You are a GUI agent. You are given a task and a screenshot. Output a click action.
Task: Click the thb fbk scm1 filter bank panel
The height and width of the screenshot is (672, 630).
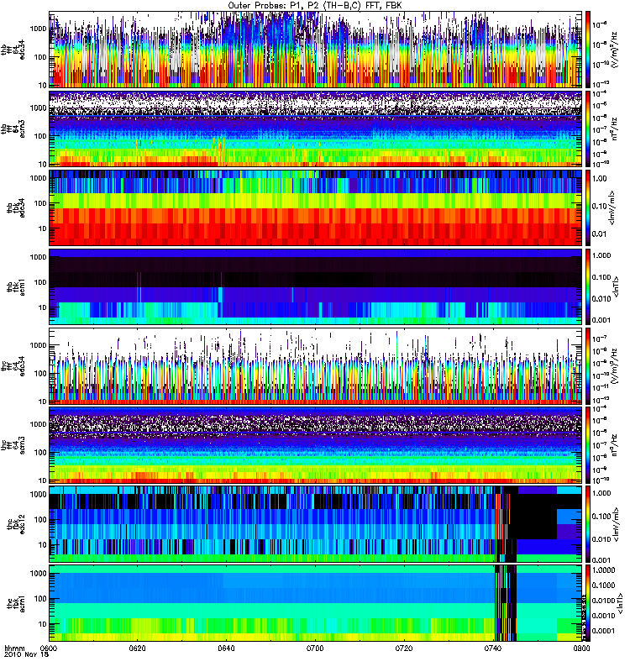click(x=316, y=286)
